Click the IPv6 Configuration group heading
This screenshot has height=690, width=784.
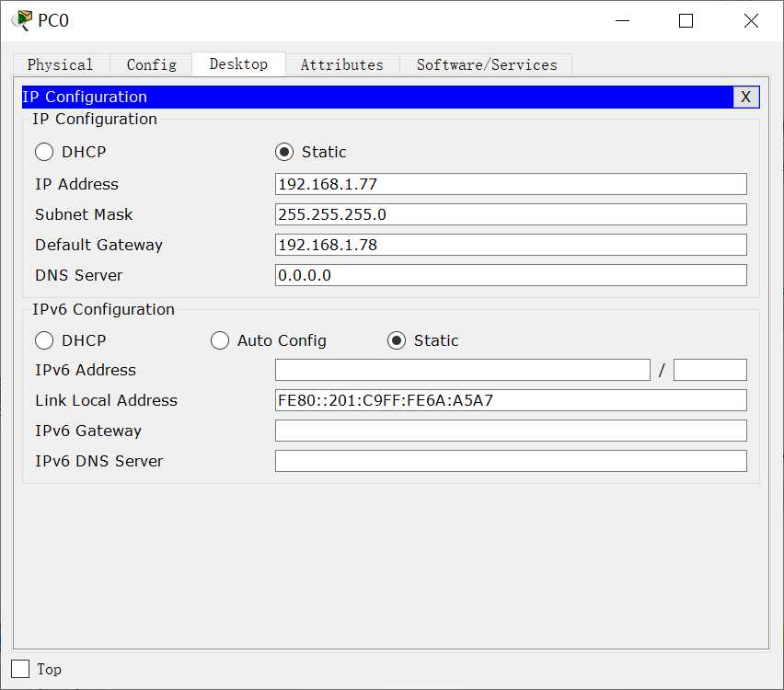point(103,309)
